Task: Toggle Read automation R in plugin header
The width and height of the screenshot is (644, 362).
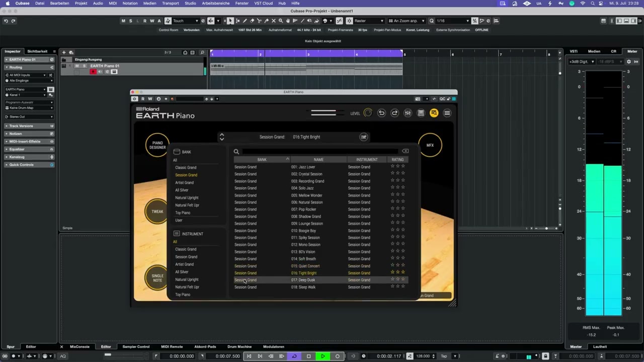Action: (143, 99)
